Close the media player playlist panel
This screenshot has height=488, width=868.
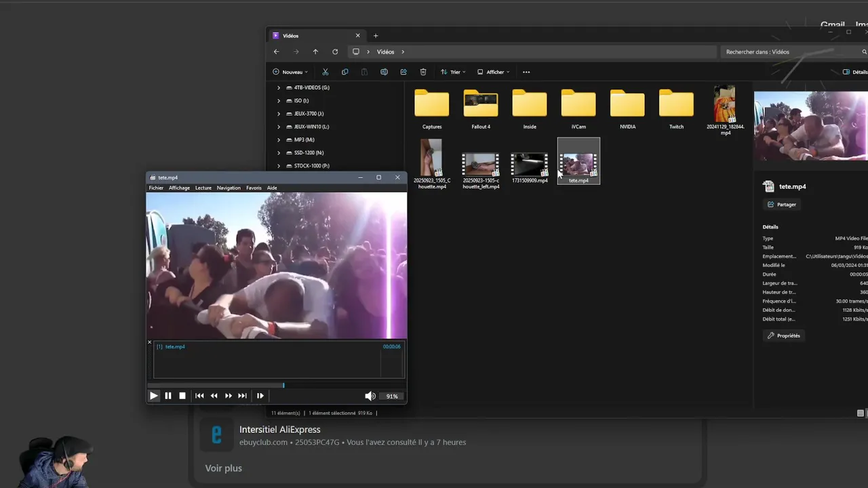(150, 342)
